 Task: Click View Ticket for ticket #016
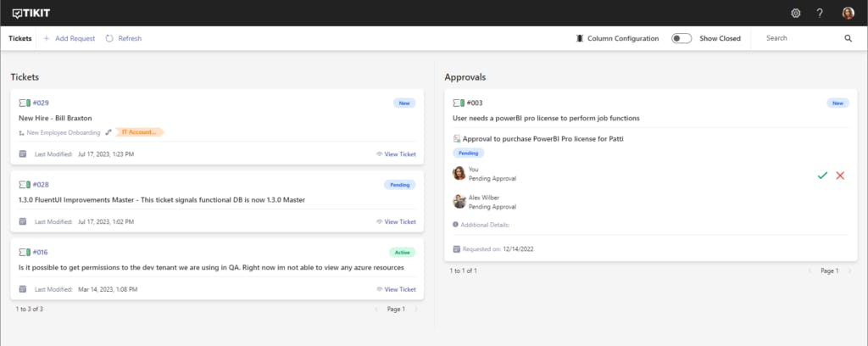click(x=396, y=289)
